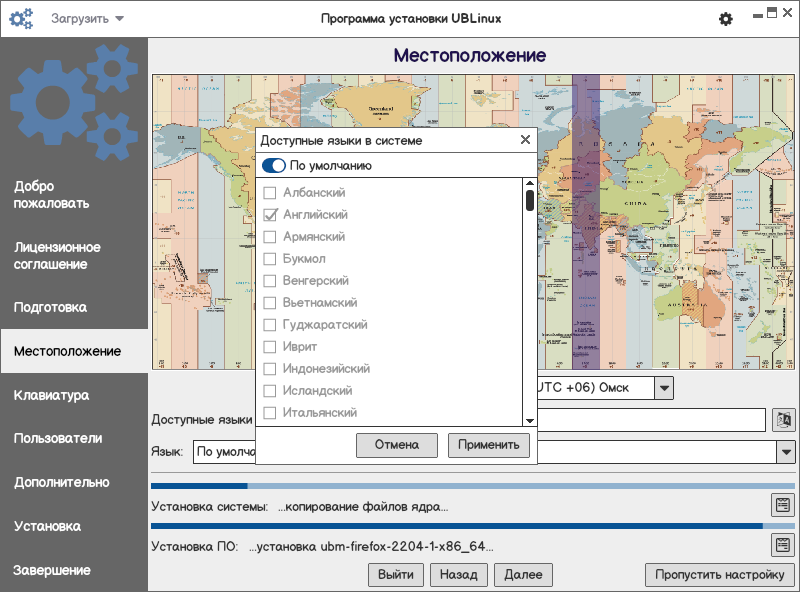Open the "Загрузить" dropdown menu
The width and height of the screenshot is (800, 592).
click(x=88, y=19)
